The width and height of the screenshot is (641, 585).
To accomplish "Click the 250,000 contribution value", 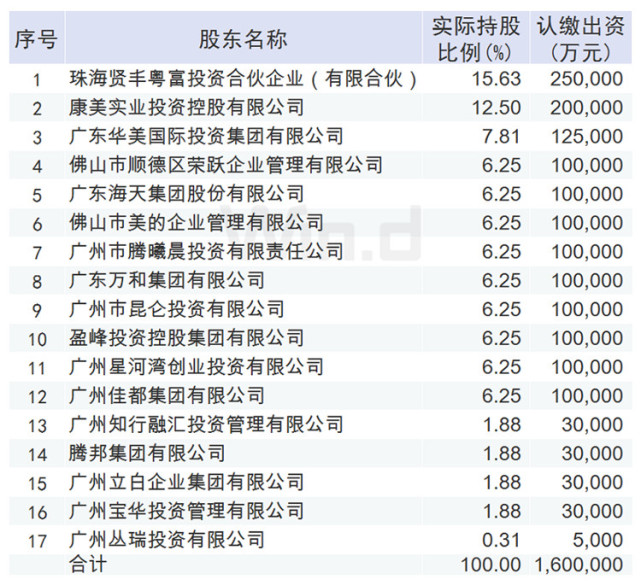I will (x=586, y=79).
